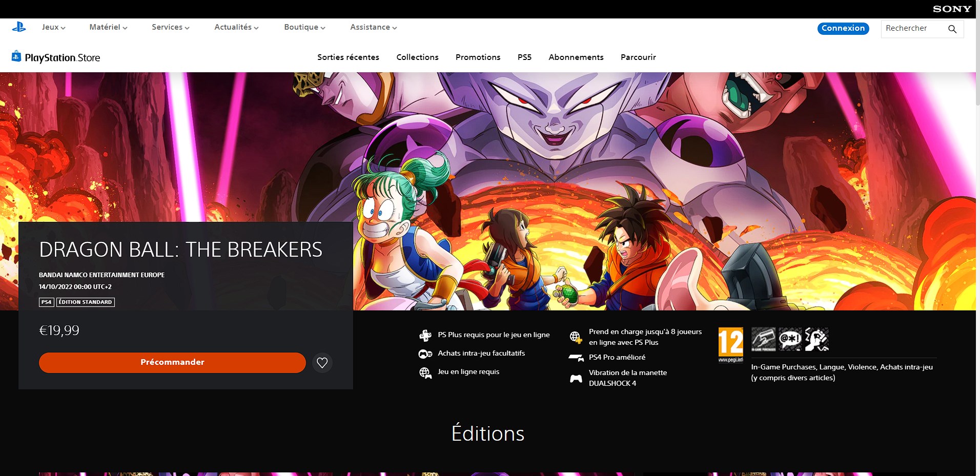Click the in-game purchases PEGI descriptor icon
The height and width of the screenshot is (476, 980).
coord(763,339)
